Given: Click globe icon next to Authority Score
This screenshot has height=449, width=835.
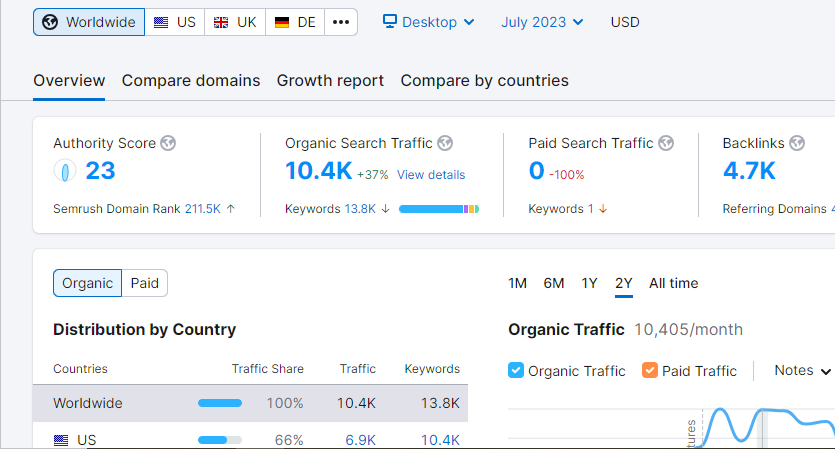Looking at the screenshot, I should pyautogui.click(x=168, y=143).
